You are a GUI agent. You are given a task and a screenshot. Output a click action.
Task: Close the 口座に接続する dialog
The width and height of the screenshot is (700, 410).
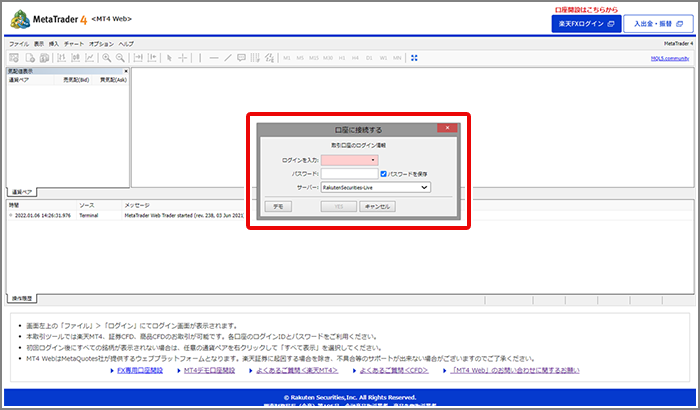pos(447,128)
